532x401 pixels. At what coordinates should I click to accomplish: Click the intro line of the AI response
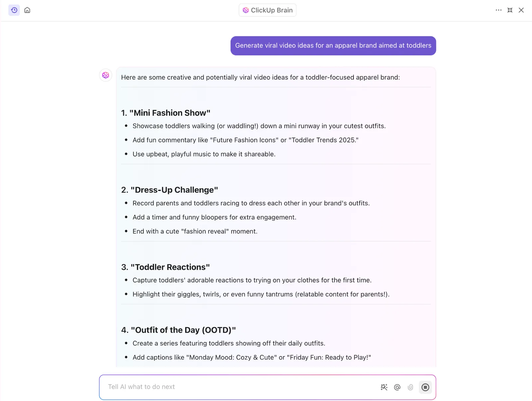260,77
